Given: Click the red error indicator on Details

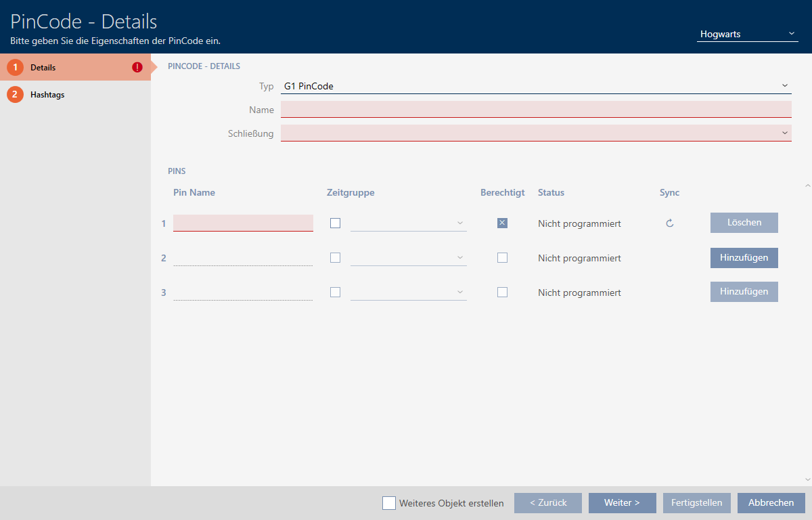Looking at the screenshot, I should (137, 68).
